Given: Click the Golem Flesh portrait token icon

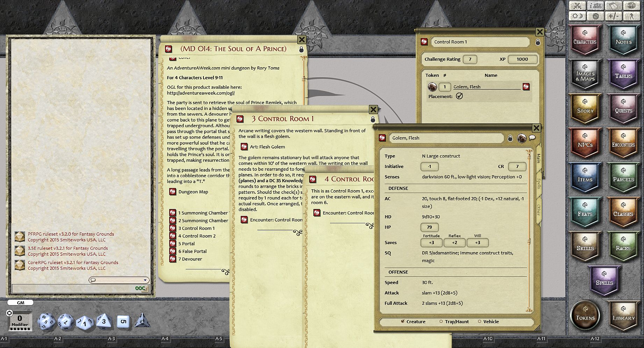Looking at the screenshot, I should [522, 138].
